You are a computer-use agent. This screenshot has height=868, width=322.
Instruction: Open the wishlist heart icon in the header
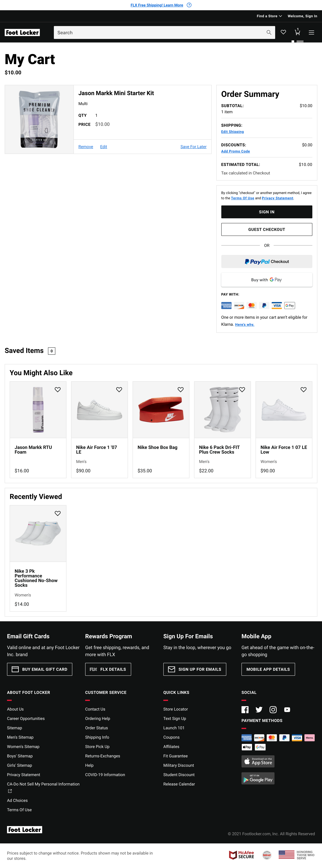[283, 32]
